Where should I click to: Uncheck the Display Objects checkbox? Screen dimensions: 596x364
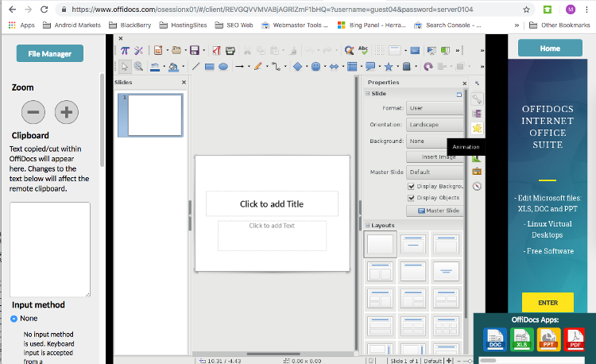[412, 197]
